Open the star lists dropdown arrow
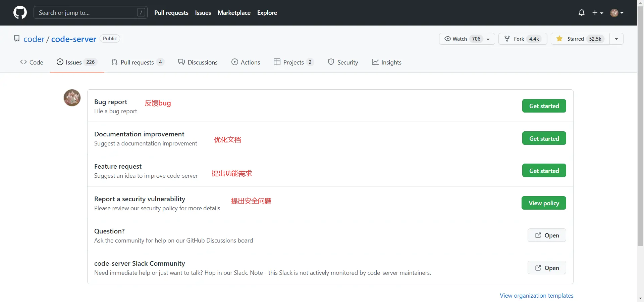 [616, 39]
